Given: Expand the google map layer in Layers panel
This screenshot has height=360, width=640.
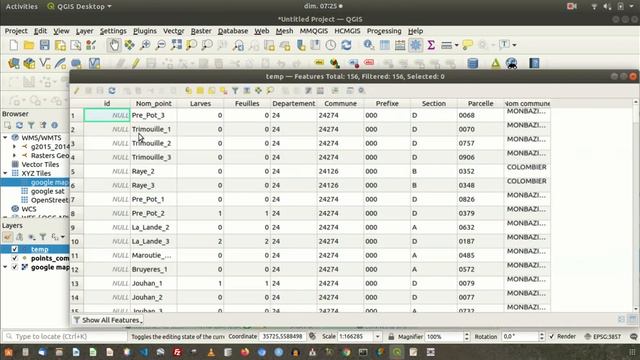Looking at the screenshot, I should point(5,267).
